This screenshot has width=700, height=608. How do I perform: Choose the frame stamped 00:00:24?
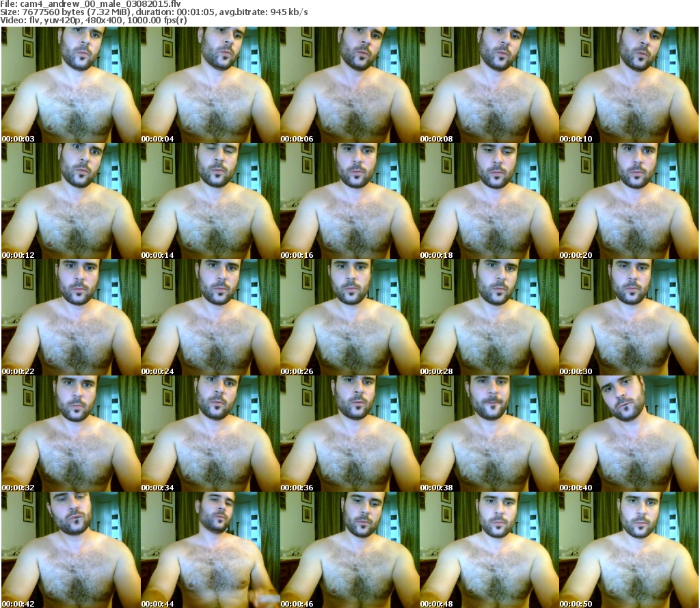point(211,317)
